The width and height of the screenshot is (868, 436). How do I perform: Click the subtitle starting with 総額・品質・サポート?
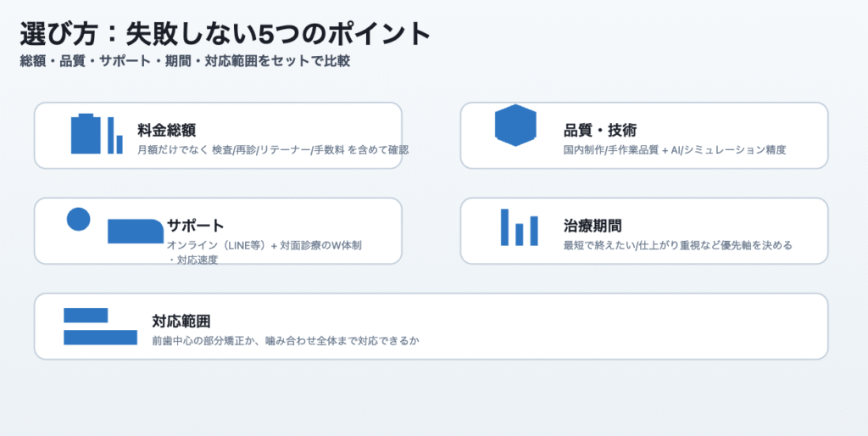pos(185,61)
